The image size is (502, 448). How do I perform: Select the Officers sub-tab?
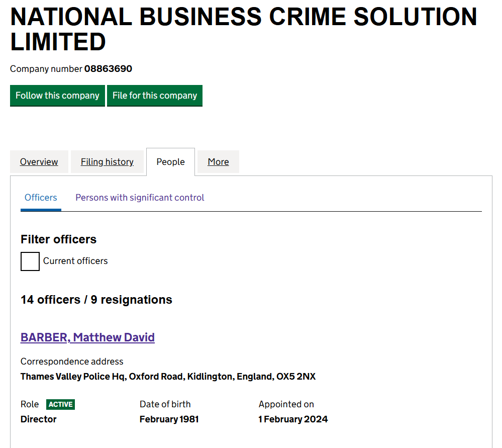[x=41, y=198]
